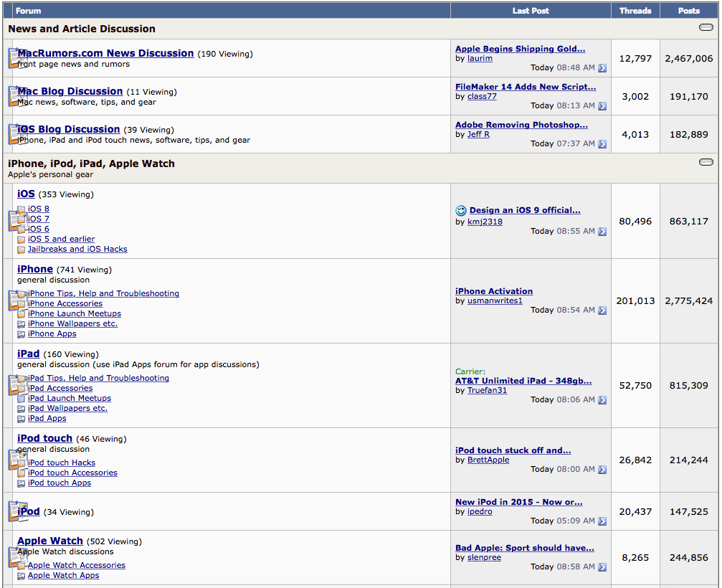View profile of user laurim
Viewport: 722px width, 588px height.
[x=480, y=59]
